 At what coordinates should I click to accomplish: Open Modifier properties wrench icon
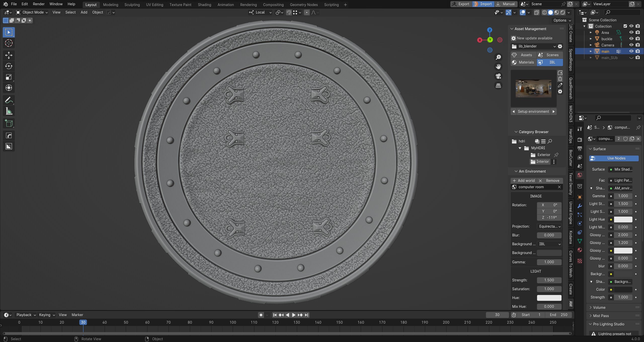click(x=580, y=206)
